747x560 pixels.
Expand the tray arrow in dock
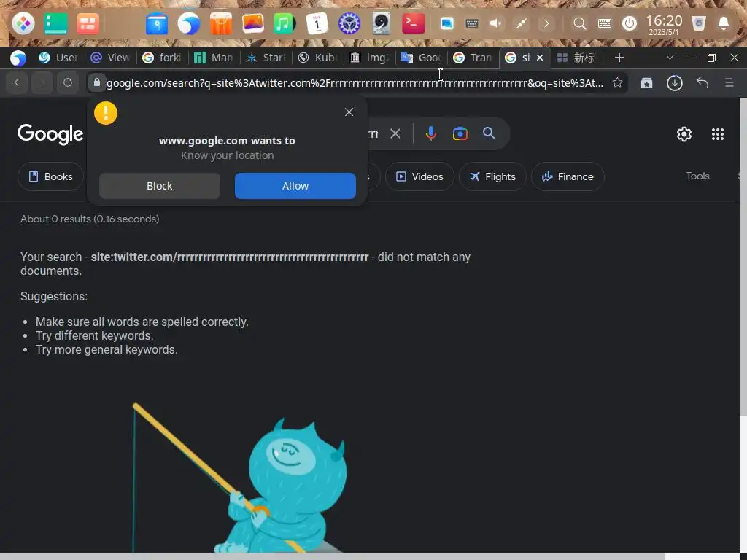546,23
